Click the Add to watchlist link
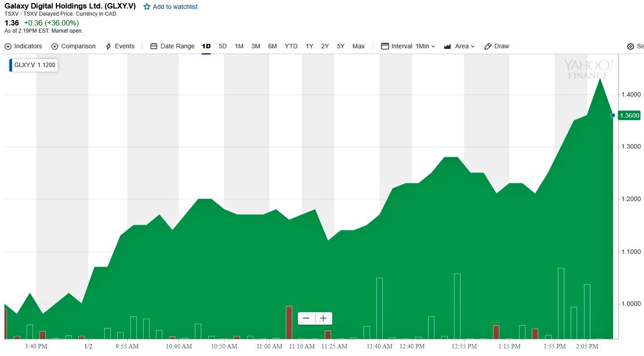Viewport: 644px width, 356px height. pyautogui.click(x=175, y=7)
